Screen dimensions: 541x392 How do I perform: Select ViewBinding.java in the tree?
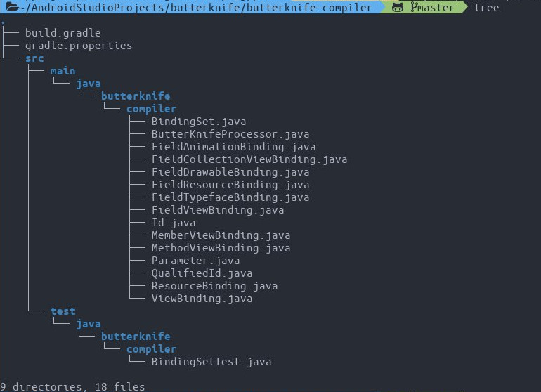202,299
